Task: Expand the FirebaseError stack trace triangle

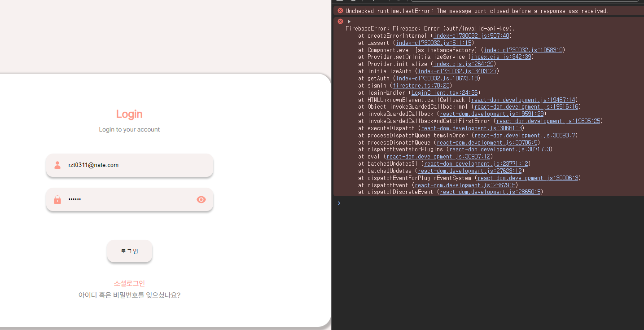Action: (x=349, y=21)
